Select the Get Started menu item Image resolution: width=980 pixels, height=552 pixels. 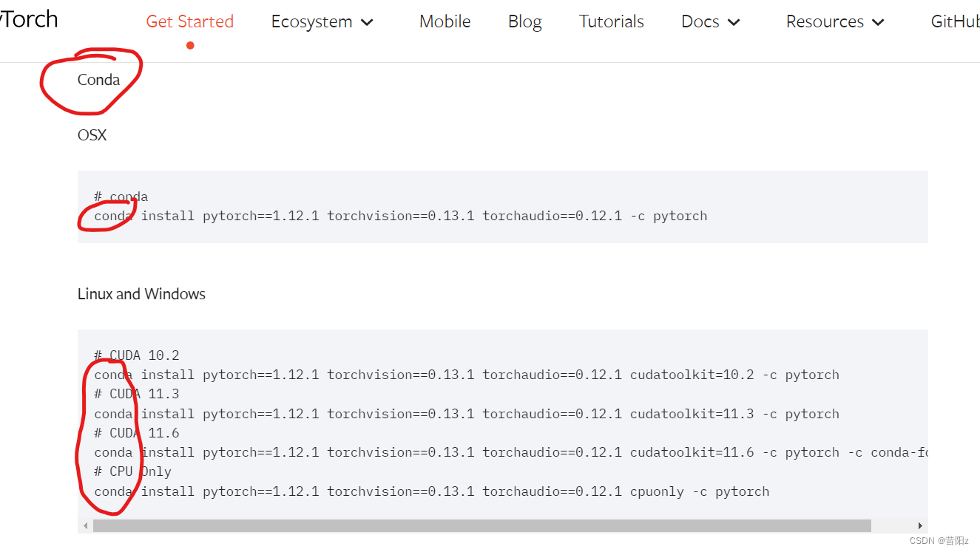point(189,21)
